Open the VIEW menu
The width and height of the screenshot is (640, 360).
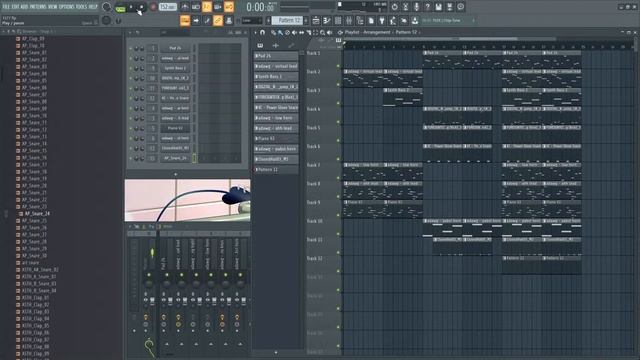[x=53, y=7]
